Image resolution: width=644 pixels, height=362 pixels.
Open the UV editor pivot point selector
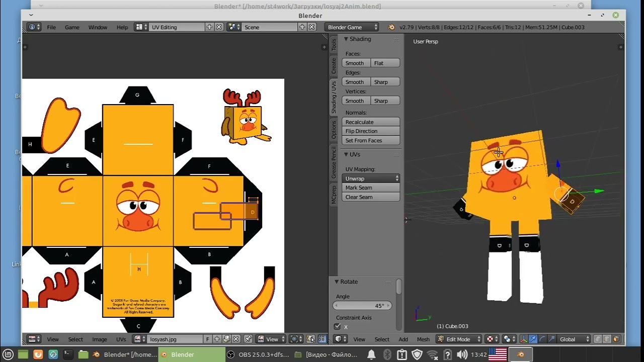click(296, 339)
